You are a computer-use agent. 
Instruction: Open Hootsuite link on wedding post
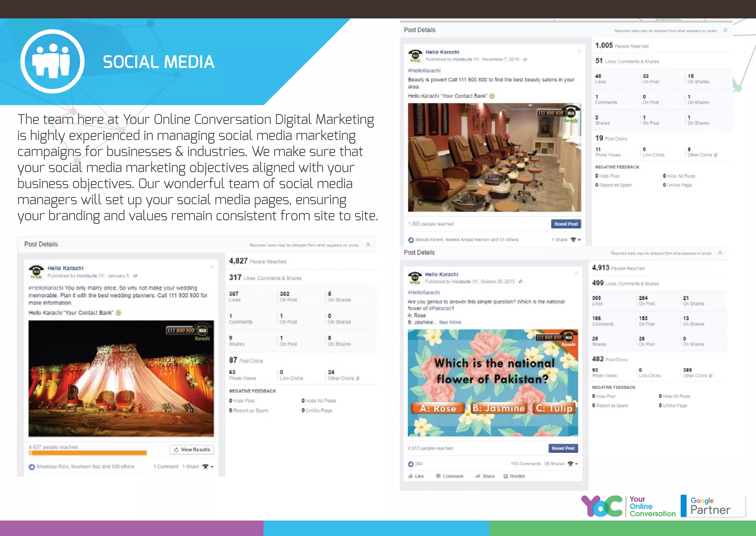[x=87, y=276]
